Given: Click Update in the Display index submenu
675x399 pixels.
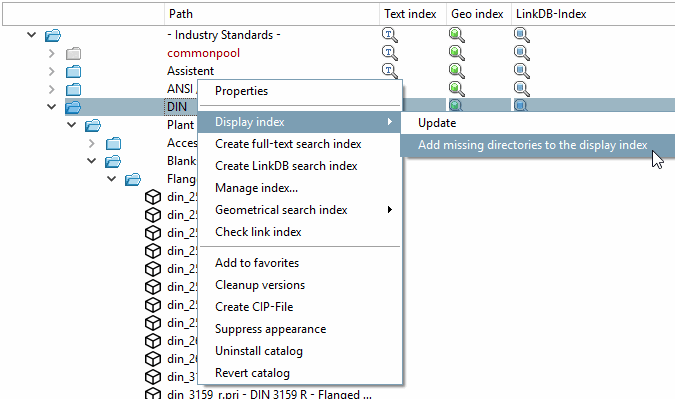Looking at the screenshot, I should (x=538, y=123).
